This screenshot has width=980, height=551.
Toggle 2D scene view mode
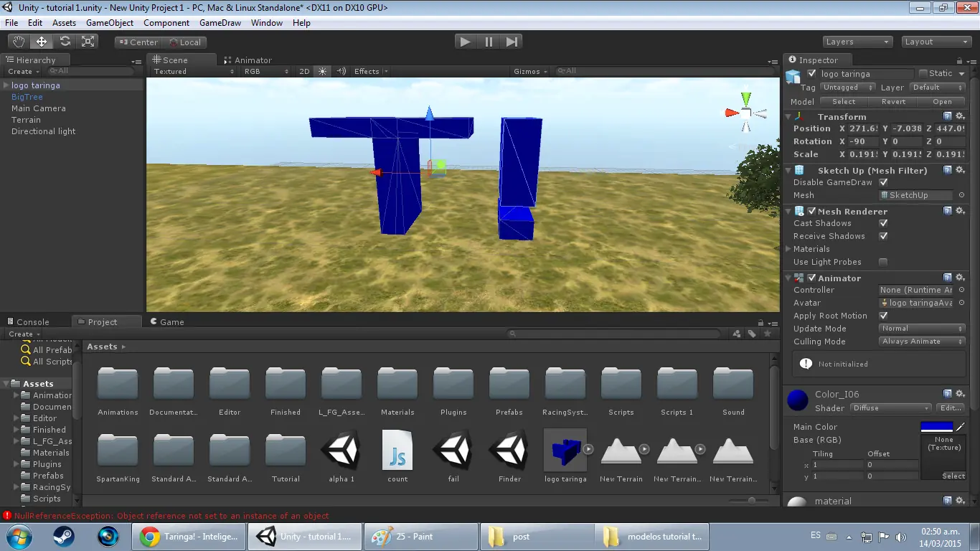click(304, 71)
